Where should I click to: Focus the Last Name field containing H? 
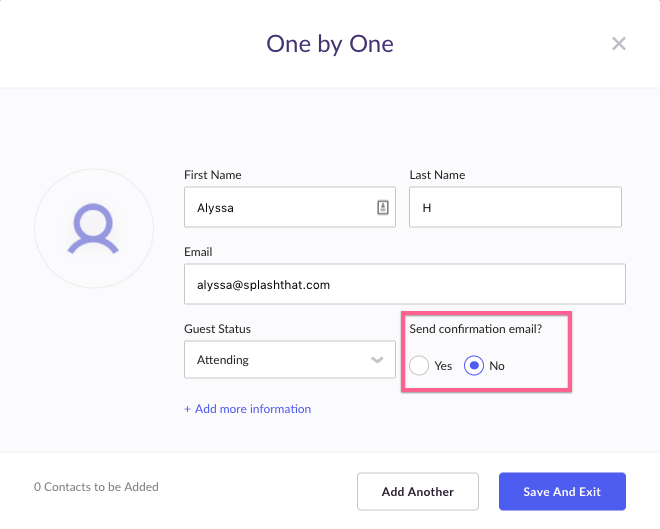point(515,207)
